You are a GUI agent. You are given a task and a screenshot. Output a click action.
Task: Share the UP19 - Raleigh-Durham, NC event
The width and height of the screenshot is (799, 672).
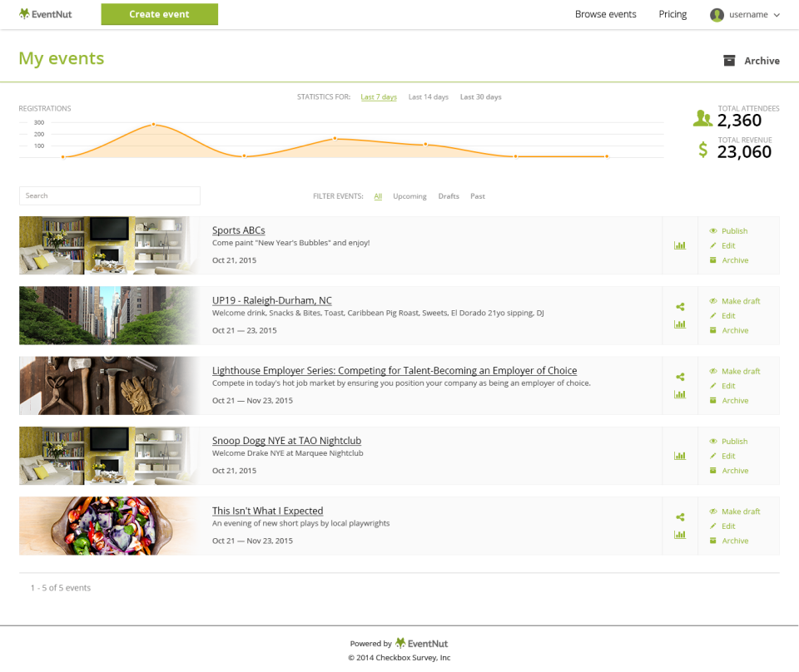click(x=680, y=306)
